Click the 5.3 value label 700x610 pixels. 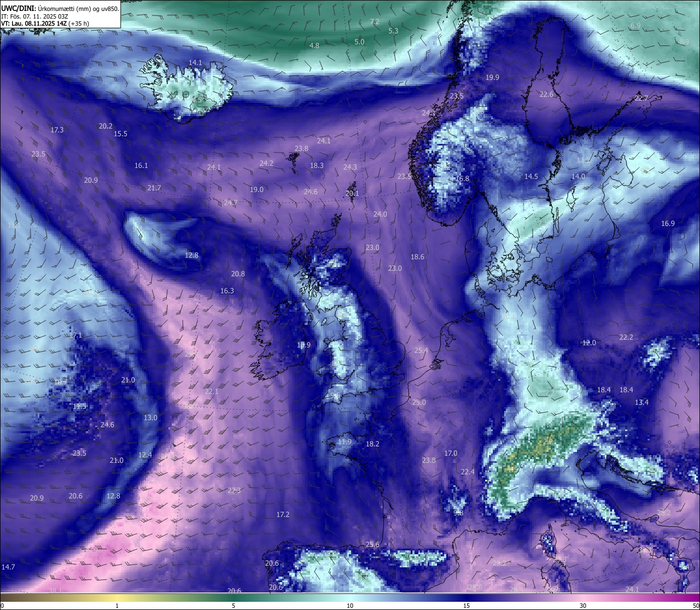393,31
